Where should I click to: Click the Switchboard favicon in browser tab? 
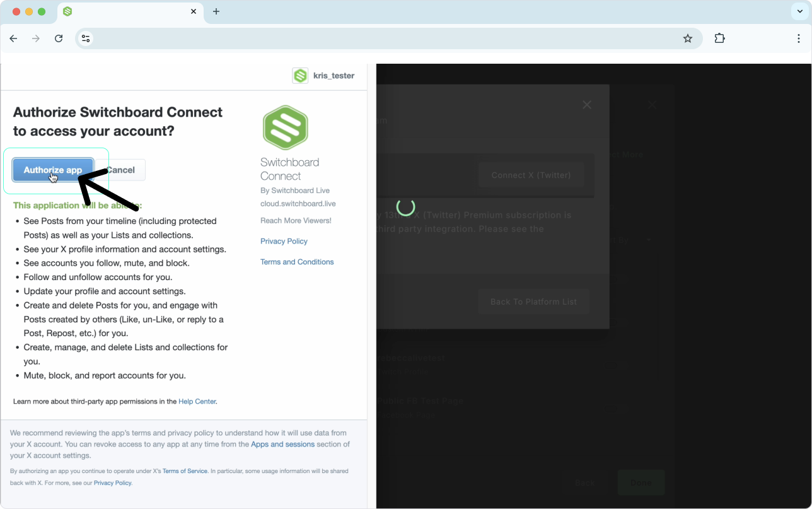(67, 11)
